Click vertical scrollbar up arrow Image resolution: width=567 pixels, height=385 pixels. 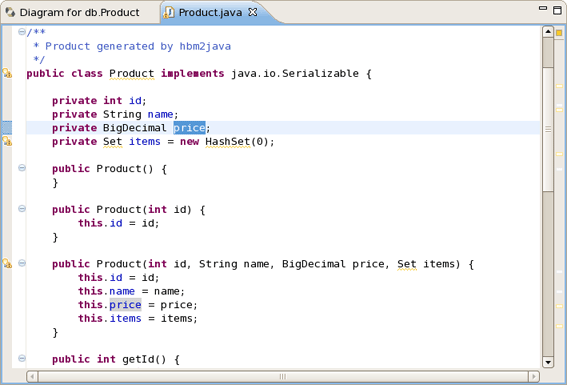click(548, 32)
